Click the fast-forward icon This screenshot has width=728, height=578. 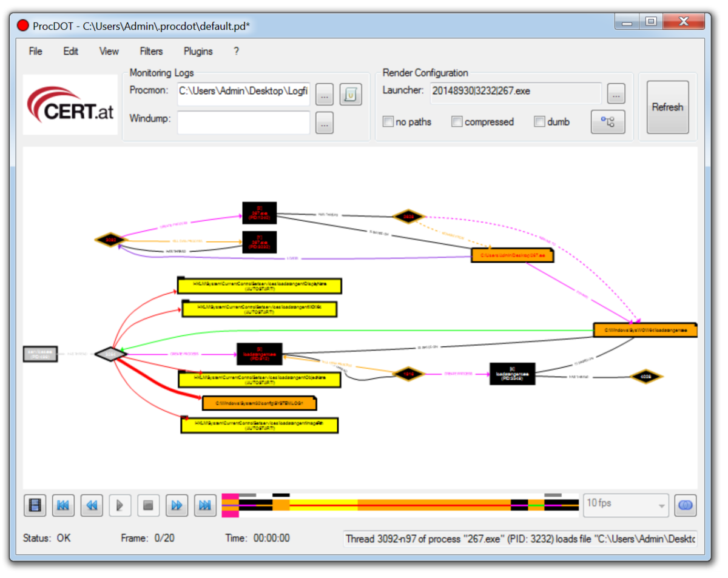[x=177, y=505]
